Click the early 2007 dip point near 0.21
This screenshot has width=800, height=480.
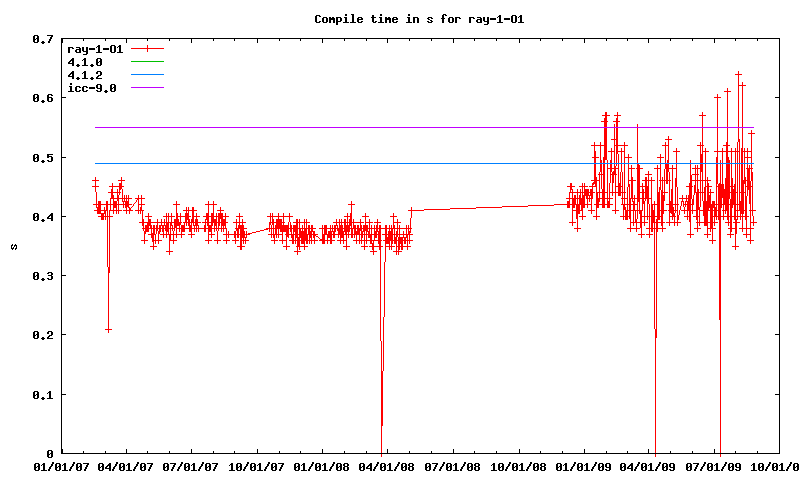(x=108, y=329)
